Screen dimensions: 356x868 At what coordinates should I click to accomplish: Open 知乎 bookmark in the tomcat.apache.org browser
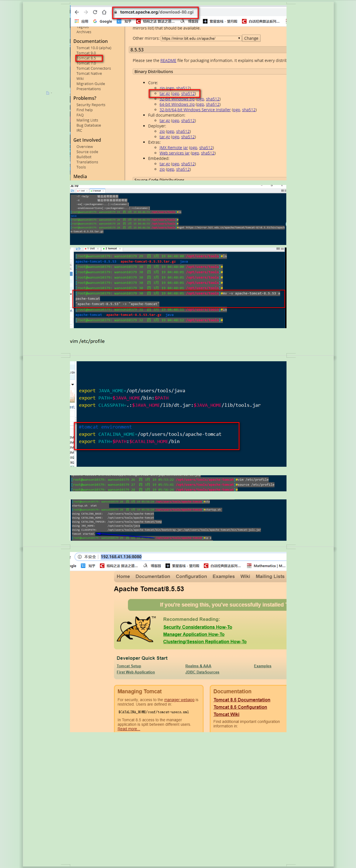click(x=124, y=21)
